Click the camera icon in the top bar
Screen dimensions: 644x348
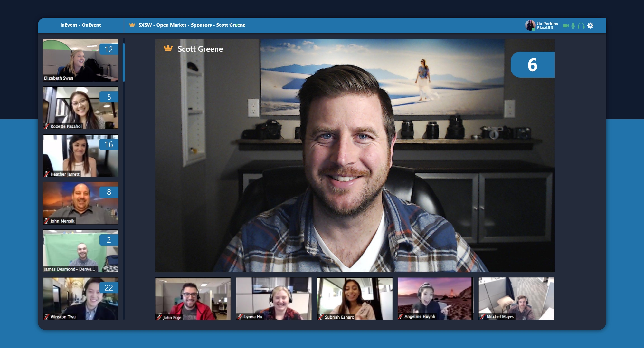(x=566, y=25)
